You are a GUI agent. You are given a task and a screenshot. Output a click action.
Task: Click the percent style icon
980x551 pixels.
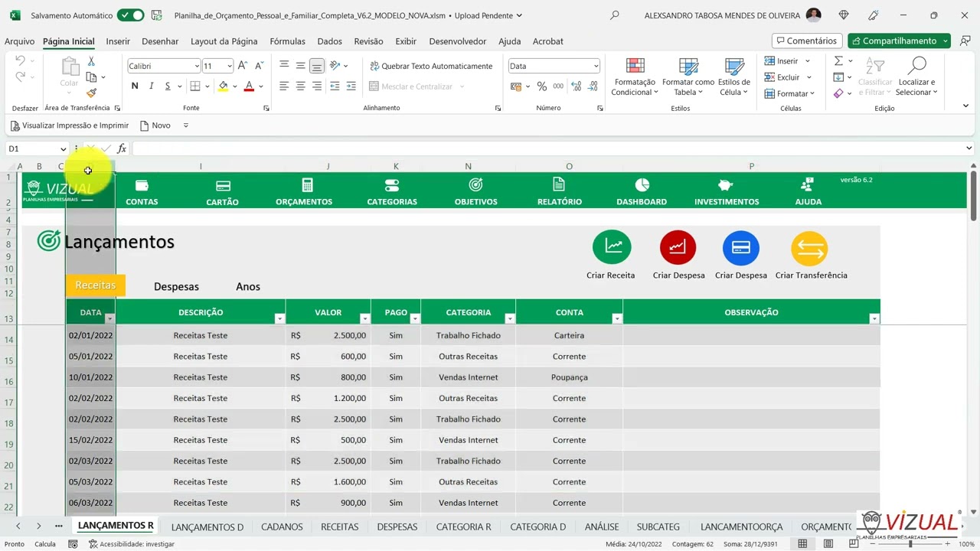(542, 86)
